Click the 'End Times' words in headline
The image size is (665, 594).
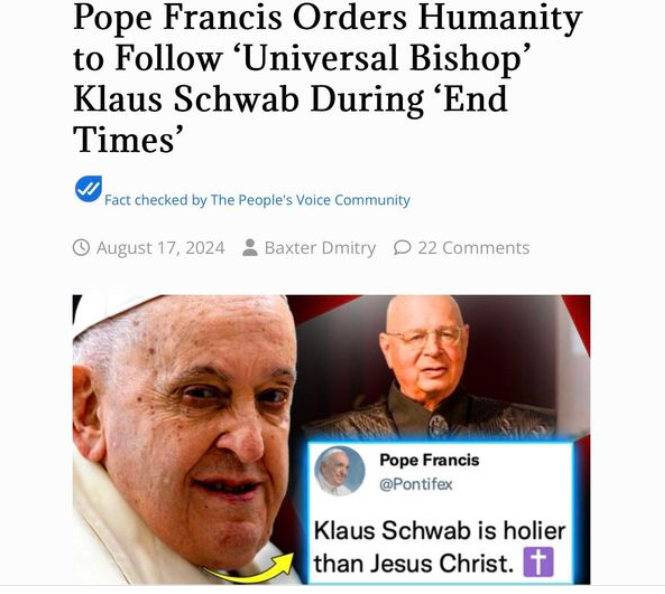click(x=291, y=119)
